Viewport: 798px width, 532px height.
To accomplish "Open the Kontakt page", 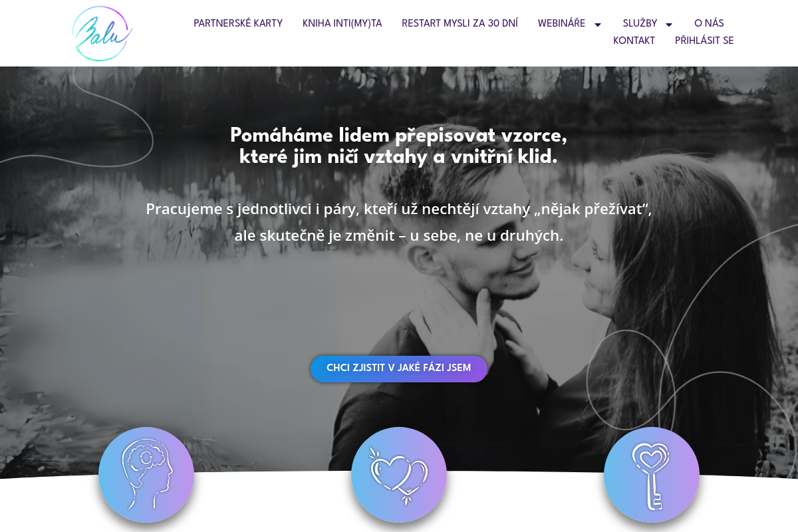I will coord(634,41).
